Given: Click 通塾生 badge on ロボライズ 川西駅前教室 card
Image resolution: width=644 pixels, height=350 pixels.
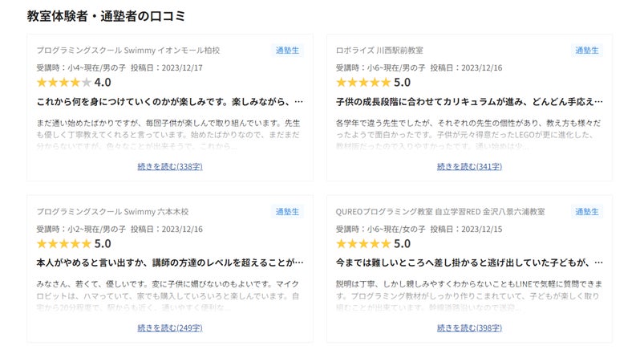Looking at the screenshot, I should tap(587, 50).
